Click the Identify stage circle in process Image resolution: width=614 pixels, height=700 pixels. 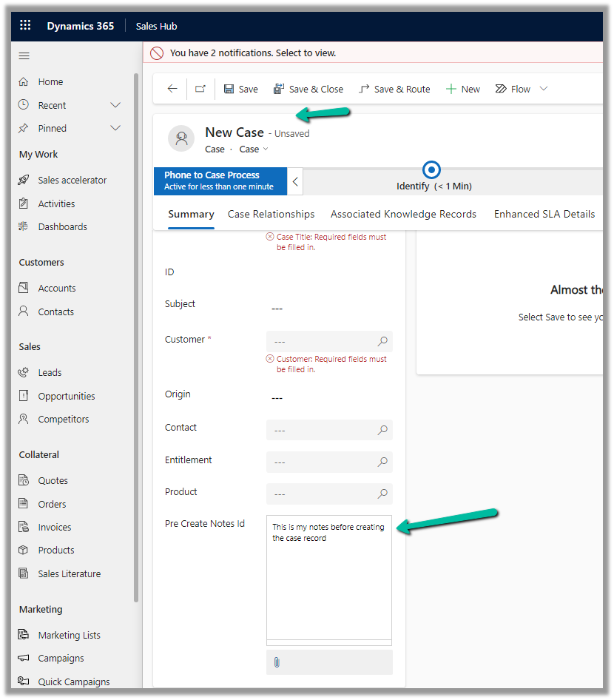pyautogui.click(x=431, y=169)
